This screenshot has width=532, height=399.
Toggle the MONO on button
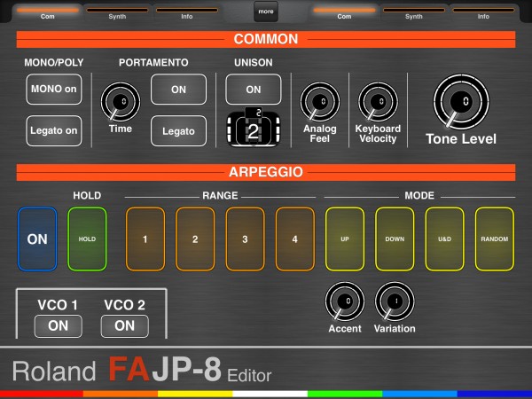54,90
